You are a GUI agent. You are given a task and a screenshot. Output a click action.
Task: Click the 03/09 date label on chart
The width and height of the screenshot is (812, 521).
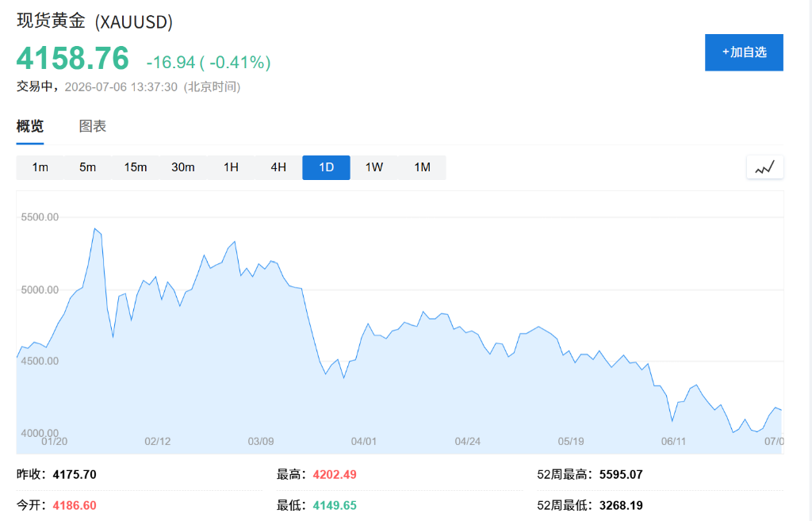260,441
